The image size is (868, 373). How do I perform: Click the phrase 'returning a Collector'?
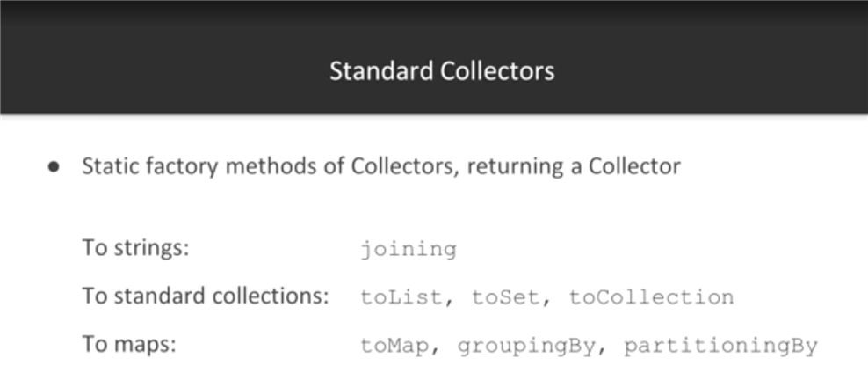pos(574,166)
